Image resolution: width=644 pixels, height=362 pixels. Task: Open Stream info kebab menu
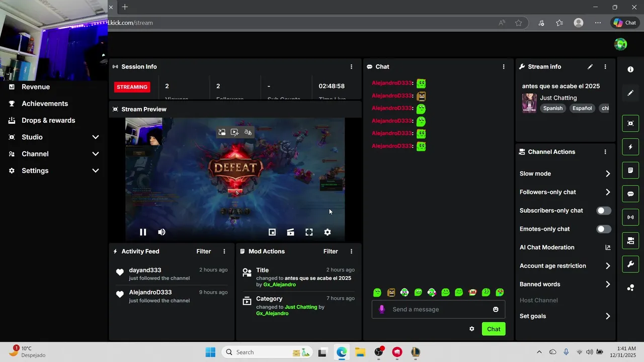coord(605,66)
